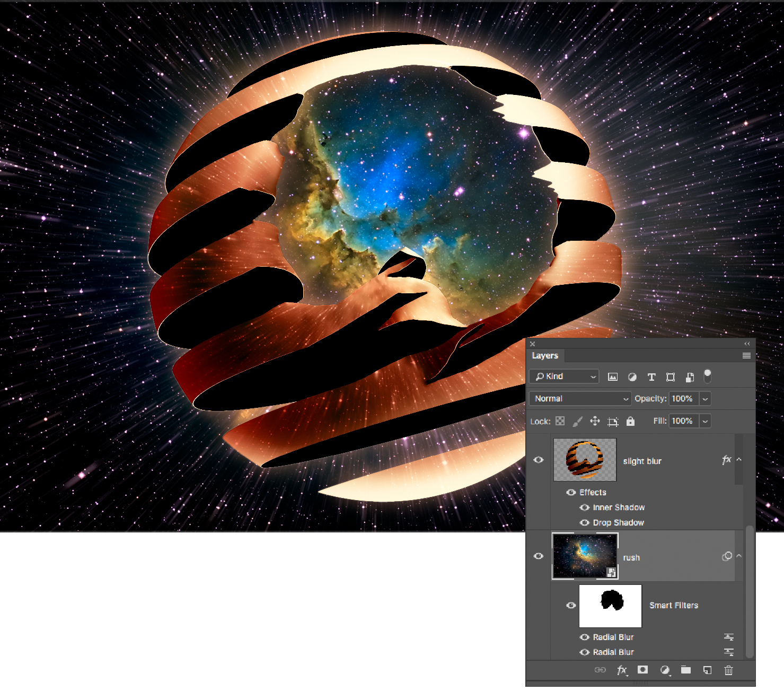This screenshot has height=691, width=784.
Task: Lock transparent pixels on the layer
Action: tap(560, 421)
